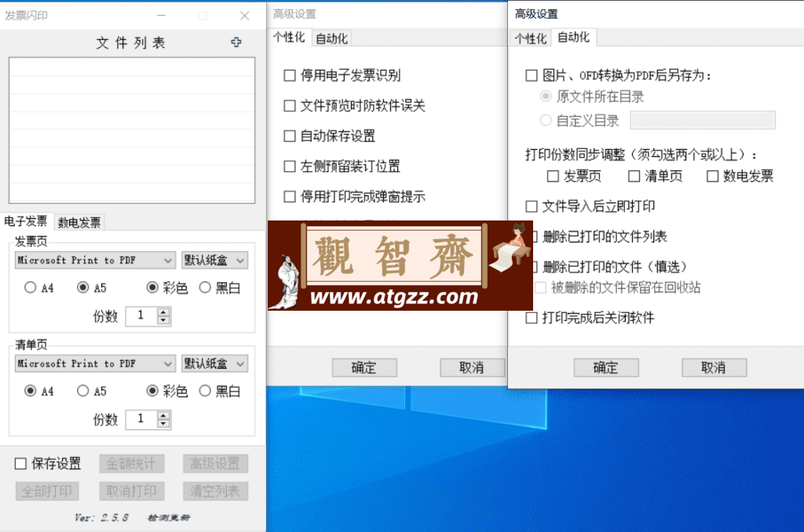804x532 pixels.
Task: Select 彩色 for 发票页
Action: [152, 287]
